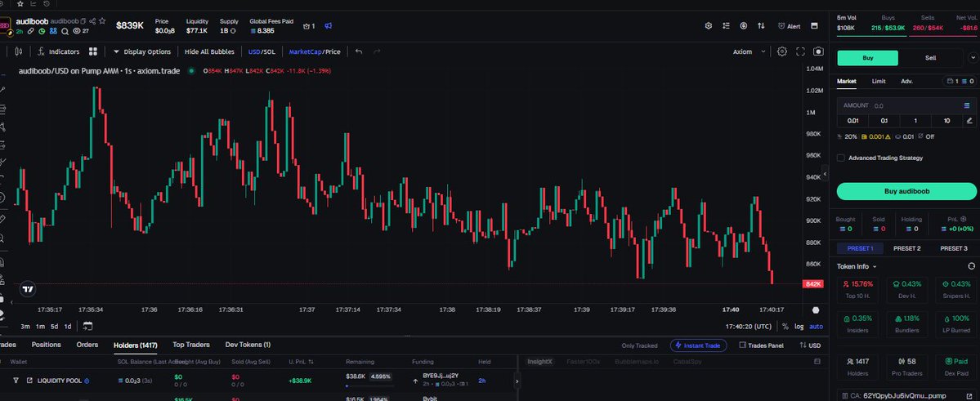Open the Axiom chart source dropdown

[749, 51]
